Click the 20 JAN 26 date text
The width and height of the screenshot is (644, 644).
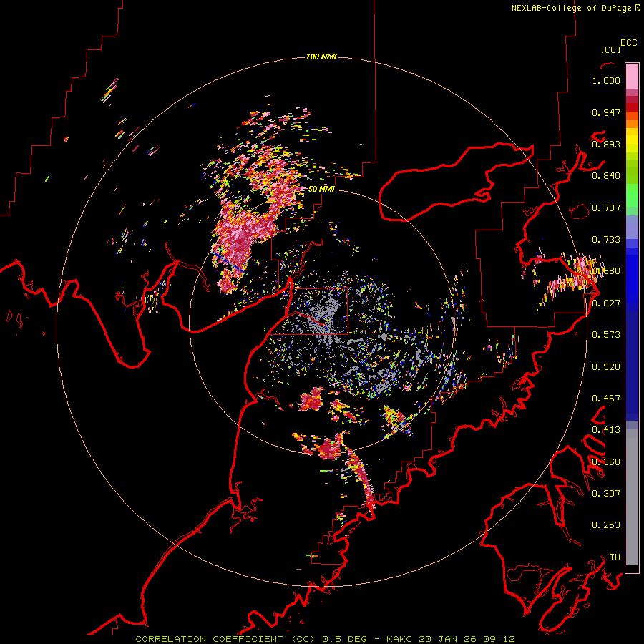tap(447, 639)
